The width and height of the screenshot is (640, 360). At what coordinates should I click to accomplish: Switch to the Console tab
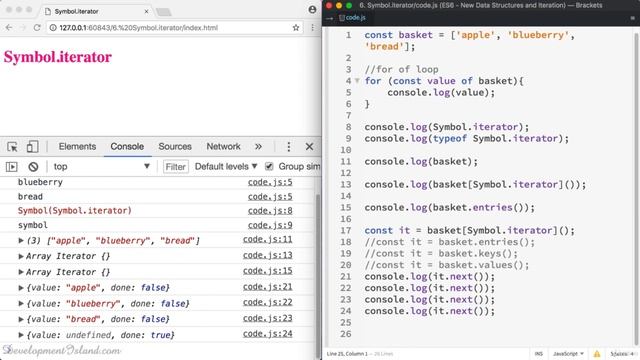(127, 147)
